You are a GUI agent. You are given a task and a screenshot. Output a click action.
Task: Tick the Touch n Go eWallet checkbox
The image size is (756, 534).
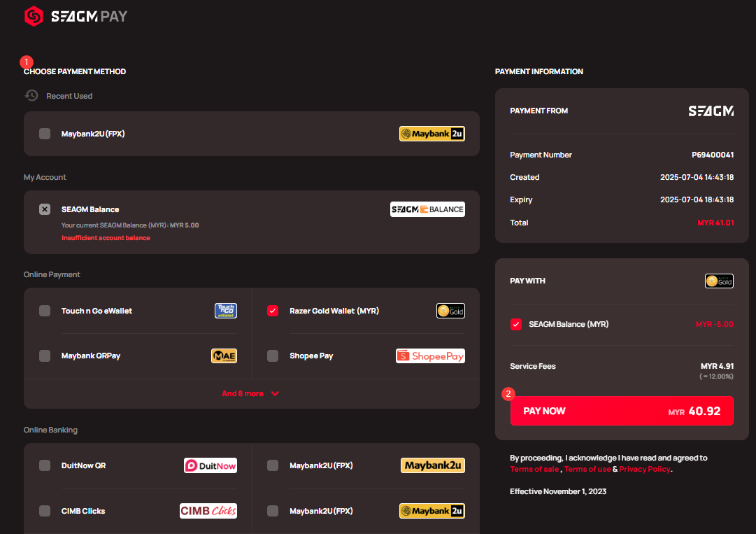point(45,311)
